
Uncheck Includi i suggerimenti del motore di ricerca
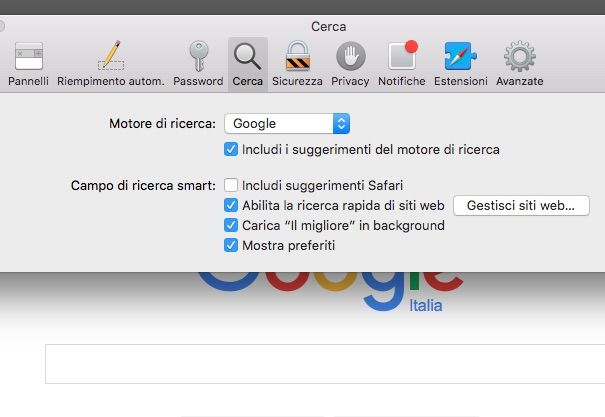pos(231,149)
